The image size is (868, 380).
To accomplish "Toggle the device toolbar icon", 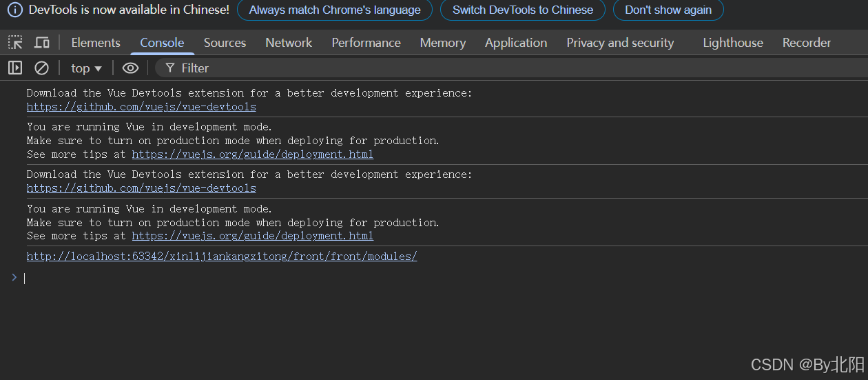I will [x=42, y=43].
